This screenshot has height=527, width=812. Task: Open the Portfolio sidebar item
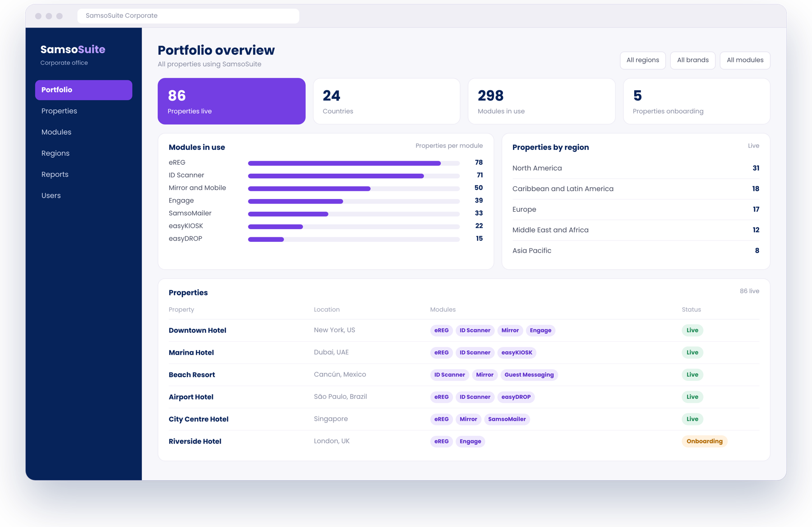[83, 90]
